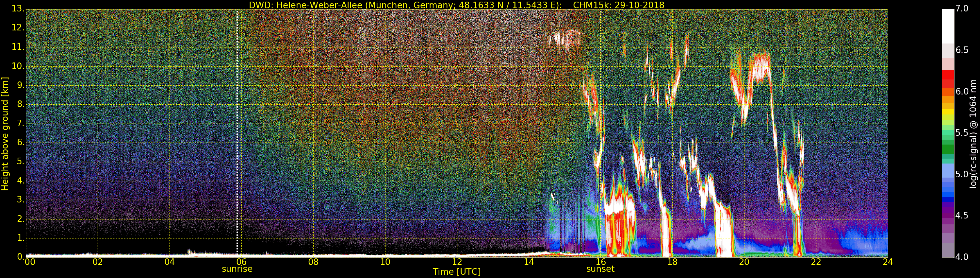980x278 pixels.
Task: Click colorbar tick label '5.0'
Action: pyautogui.click(x=962, y=174)
